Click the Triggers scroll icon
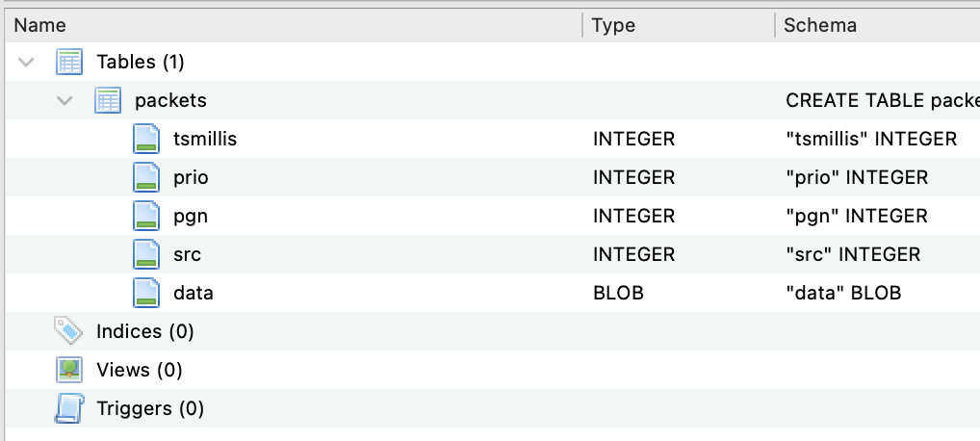980x441 pixels. coord(68,408)
